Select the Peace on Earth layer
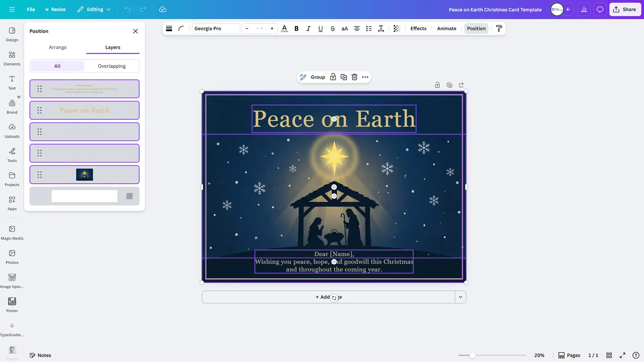Screen dimensions: 644x362 click(x=84, y=110)
